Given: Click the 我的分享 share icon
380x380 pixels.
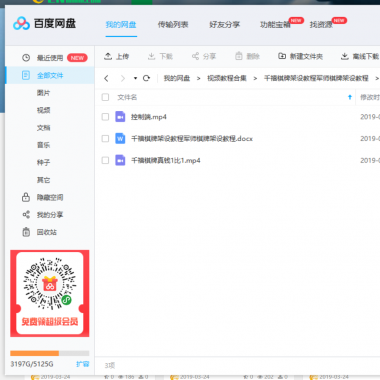Looking at the screenshot, I should pos(26,215).
